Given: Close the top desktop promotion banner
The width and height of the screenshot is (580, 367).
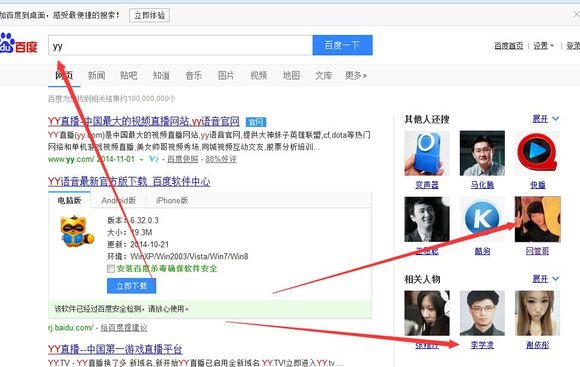Looking at the screenshot, I should pos(576,15).
